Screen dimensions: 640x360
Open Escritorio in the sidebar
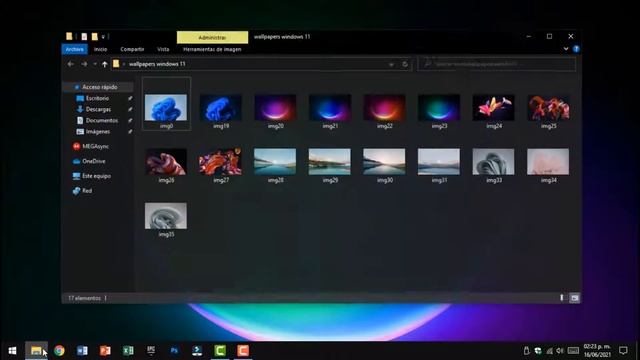click(97, 98)
